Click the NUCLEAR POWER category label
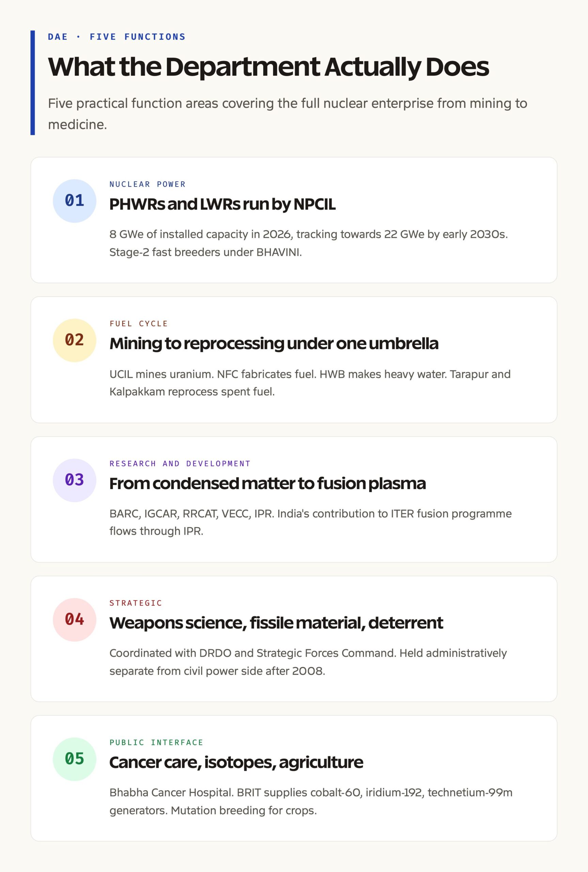The image size is (588, 872). click(147, 184)
